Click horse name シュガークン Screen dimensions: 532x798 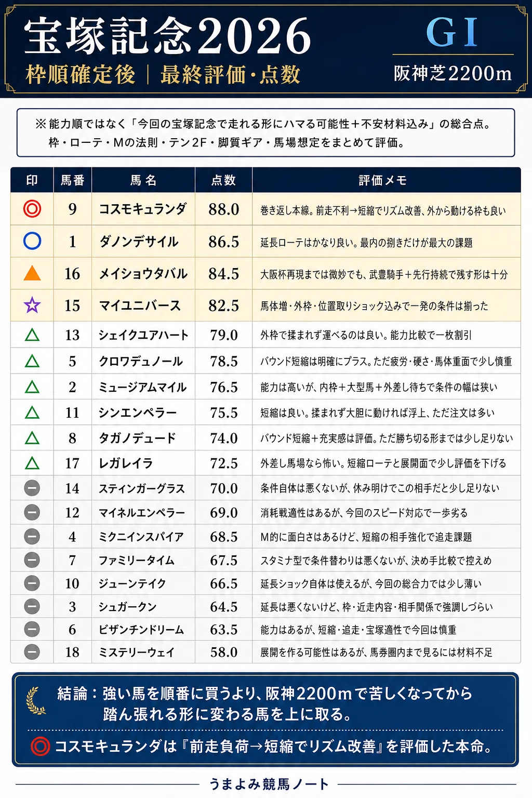(128, 607)
